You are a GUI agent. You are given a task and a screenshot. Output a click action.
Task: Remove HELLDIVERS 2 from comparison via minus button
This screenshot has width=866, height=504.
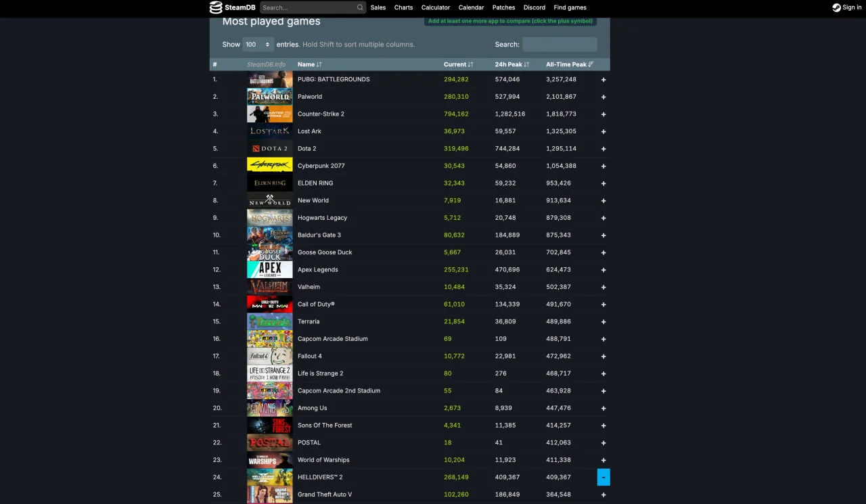point(603,478)
